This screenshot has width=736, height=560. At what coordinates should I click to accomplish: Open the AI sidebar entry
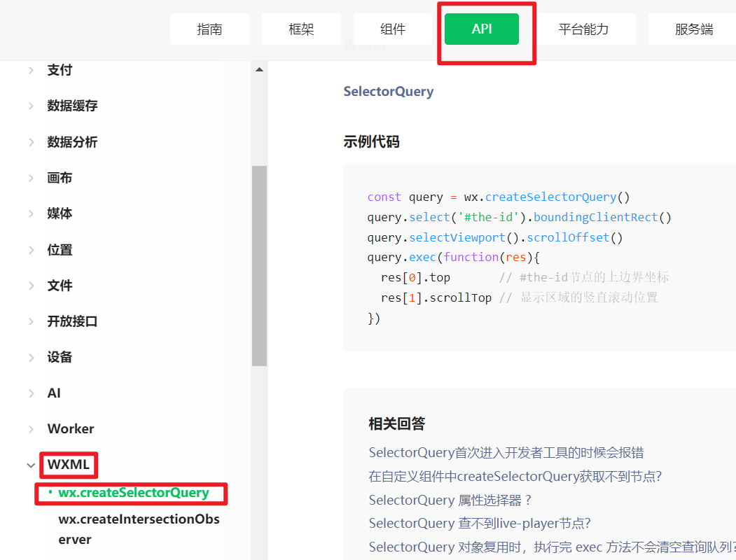(54, 393)
